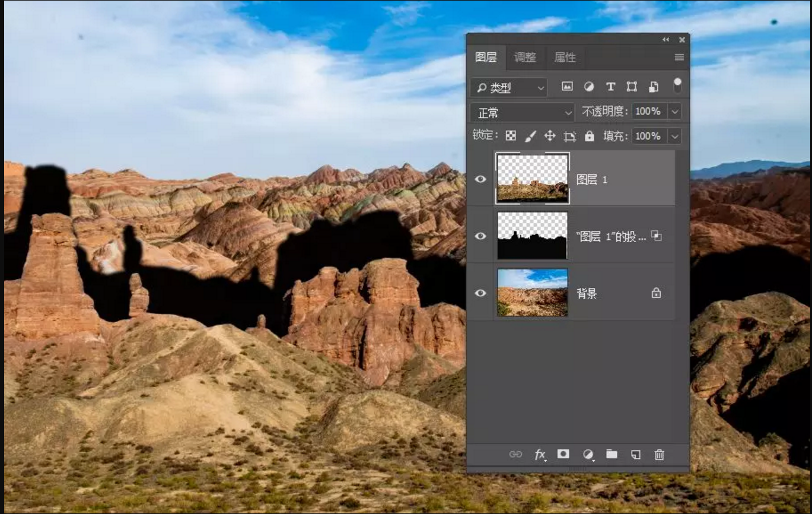Switch to the 调整 tab
The image size is (812, 514).
point(525,58)
